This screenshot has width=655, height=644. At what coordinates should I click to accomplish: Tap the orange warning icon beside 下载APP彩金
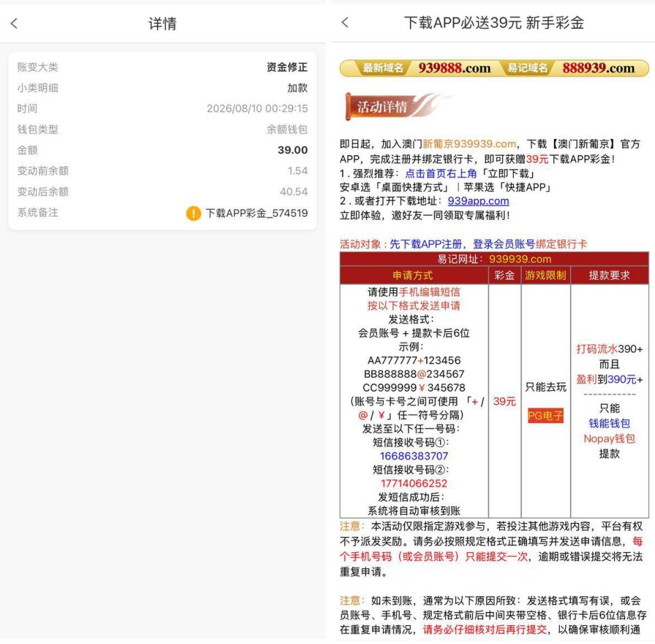193,213
